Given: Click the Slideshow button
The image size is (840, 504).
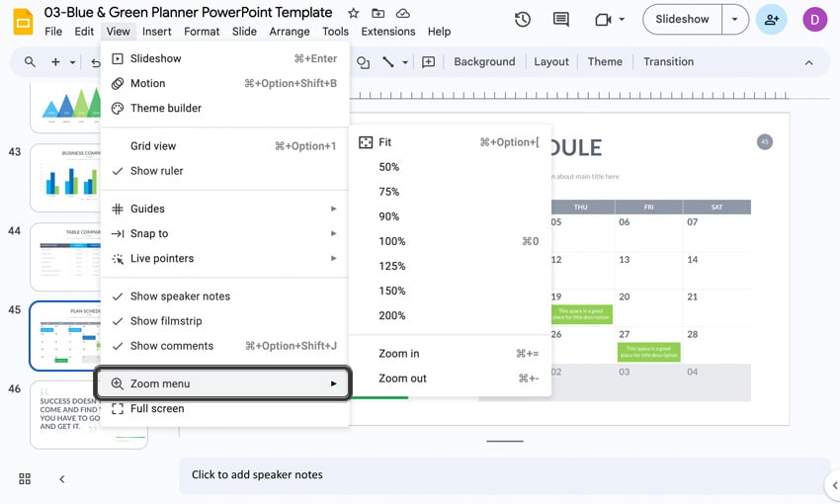Looking at the screenshot, I should 683,20.
